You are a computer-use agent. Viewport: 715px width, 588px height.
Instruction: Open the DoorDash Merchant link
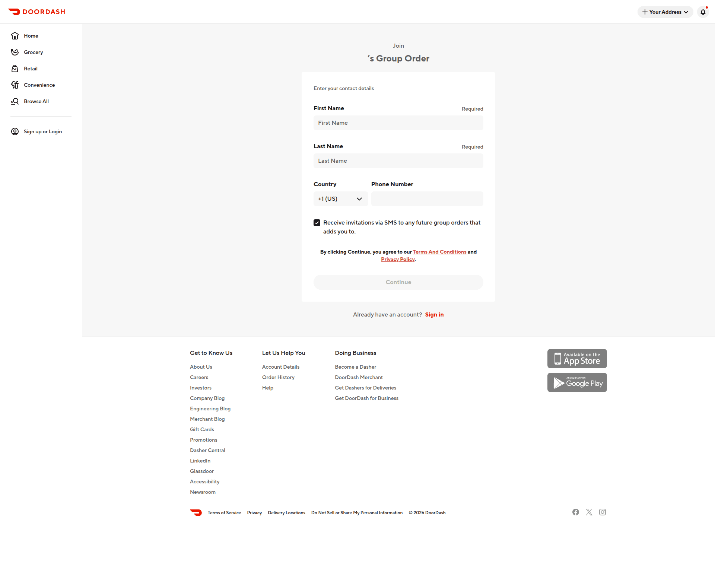coord(359,377)
